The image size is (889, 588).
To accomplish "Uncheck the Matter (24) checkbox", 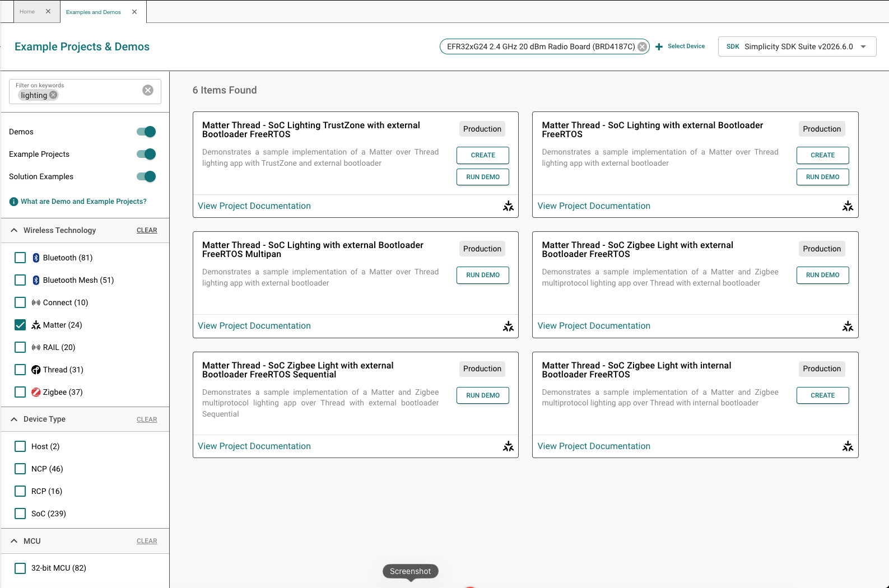I will [x=20, y=325].
